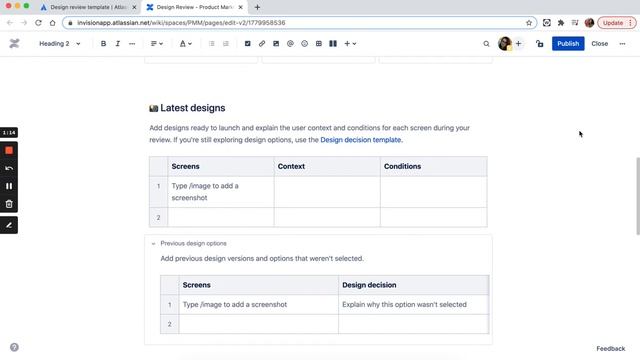Image resolution: width=640 pixels, height=360 pixels.
Task: Delete the recording with trash icon
Action: (9, 204)
